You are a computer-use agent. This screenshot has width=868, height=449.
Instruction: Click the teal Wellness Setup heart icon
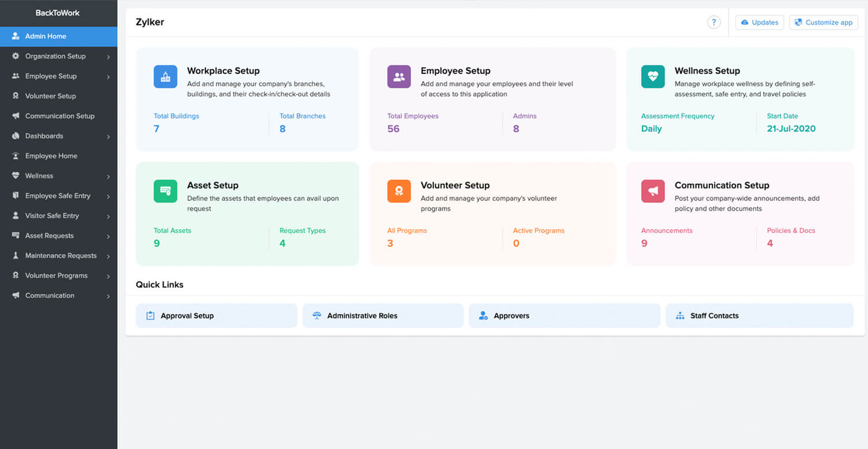tap(653, 77)
